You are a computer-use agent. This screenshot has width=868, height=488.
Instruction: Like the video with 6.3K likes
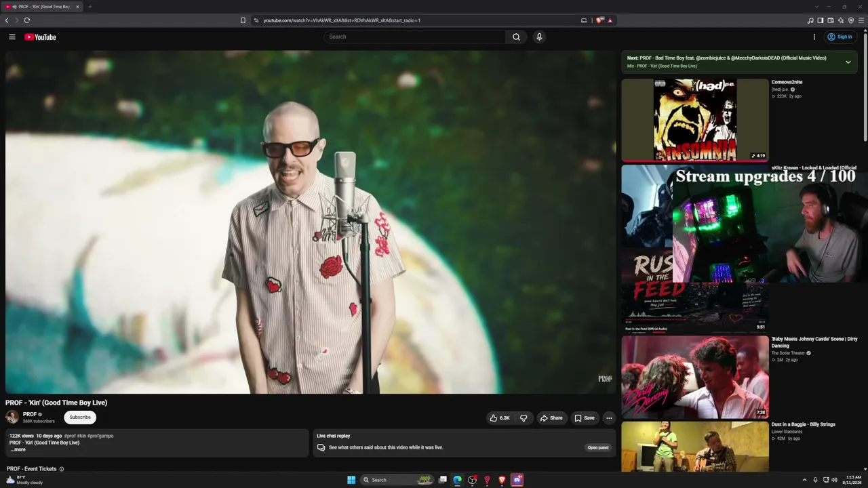(500, 418)
